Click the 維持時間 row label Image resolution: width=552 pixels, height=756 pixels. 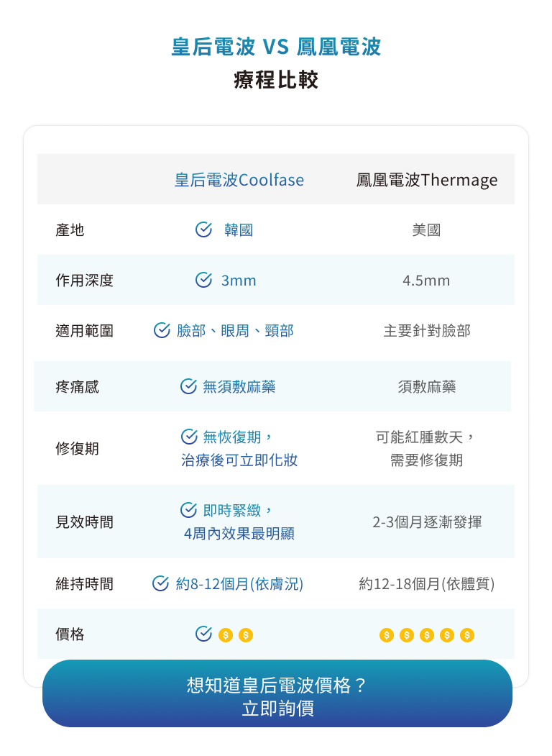tap(84, 584)
